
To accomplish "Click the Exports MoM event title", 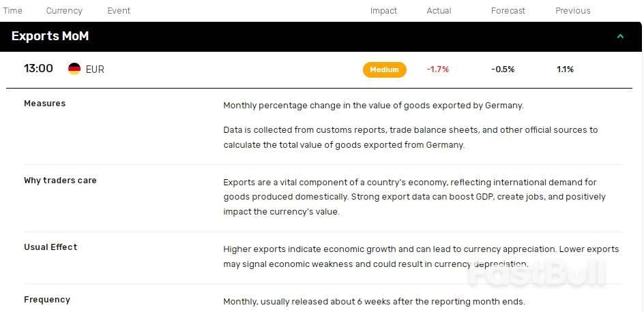I will click(50, 36).
